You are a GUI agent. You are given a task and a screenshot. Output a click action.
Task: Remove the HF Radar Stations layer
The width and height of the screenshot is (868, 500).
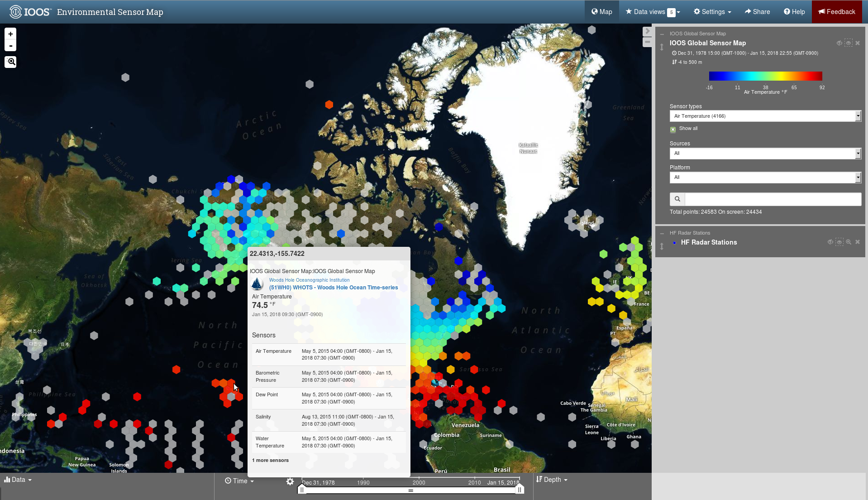coord(858,242)
